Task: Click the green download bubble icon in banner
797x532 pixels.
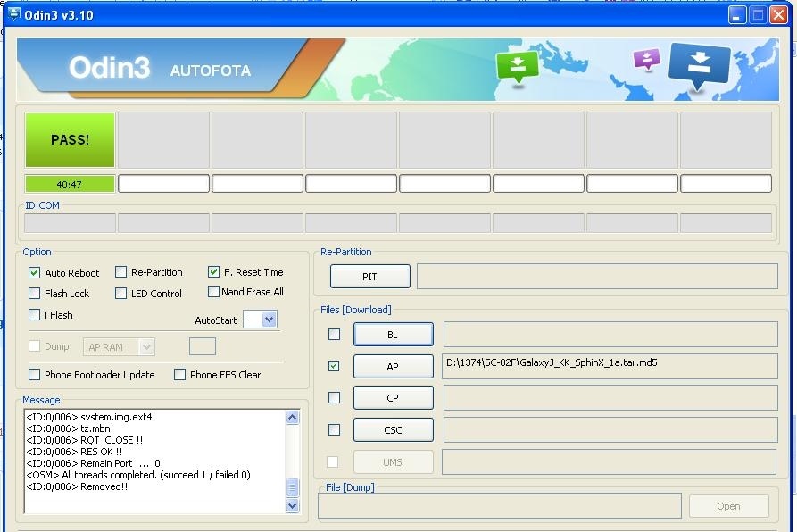Action: (518, 67)
